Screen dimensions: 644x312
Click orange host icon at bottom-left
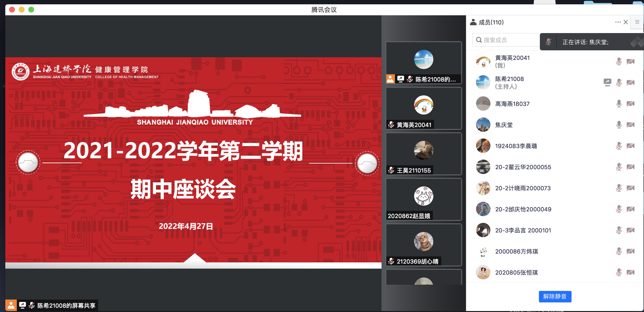[x=11, y=305]
